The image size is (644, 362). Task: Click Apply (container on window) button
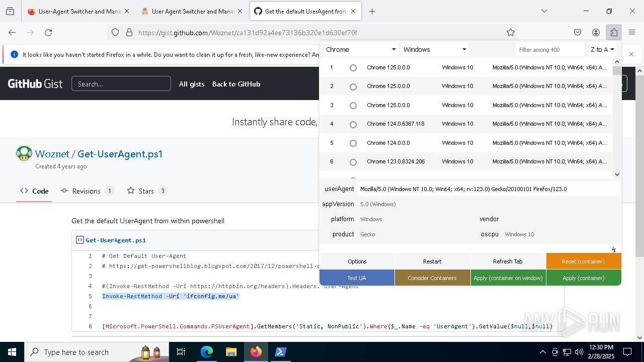(x=508, y=278)
